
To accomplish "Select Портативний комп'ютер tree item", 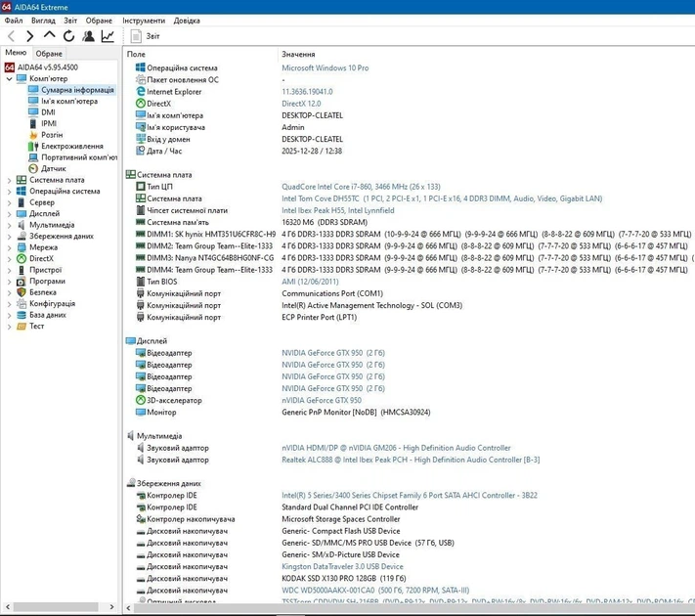I will pyautogui.click(x=79, y=157).
